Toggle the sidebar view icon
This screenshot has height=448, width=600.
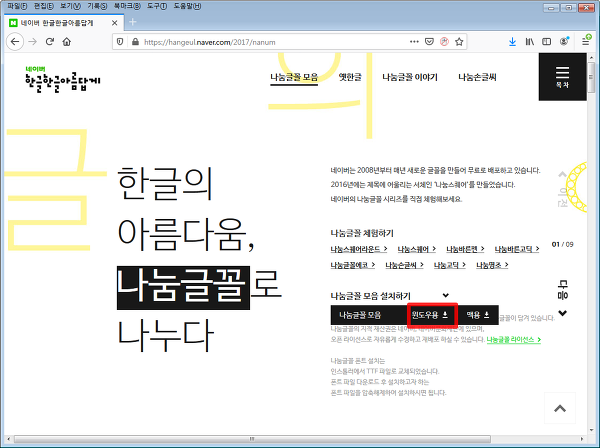[546, 42]
